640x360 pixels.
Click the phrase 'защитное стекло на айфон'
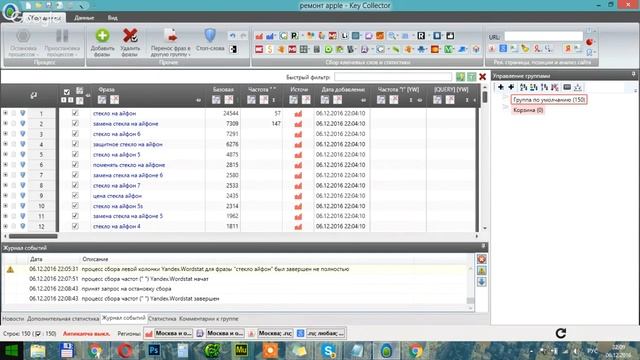click(x=128, y=144)
